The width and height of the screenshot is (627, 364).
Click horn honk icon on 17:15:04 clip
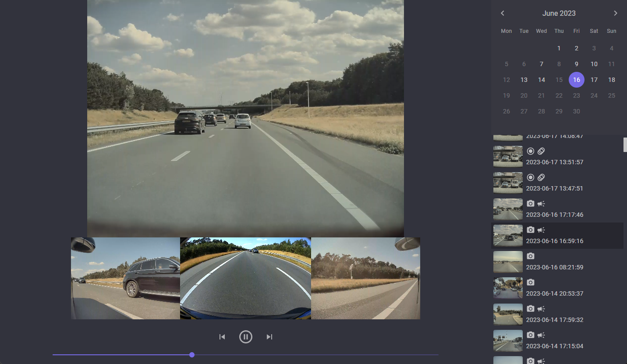541,335
